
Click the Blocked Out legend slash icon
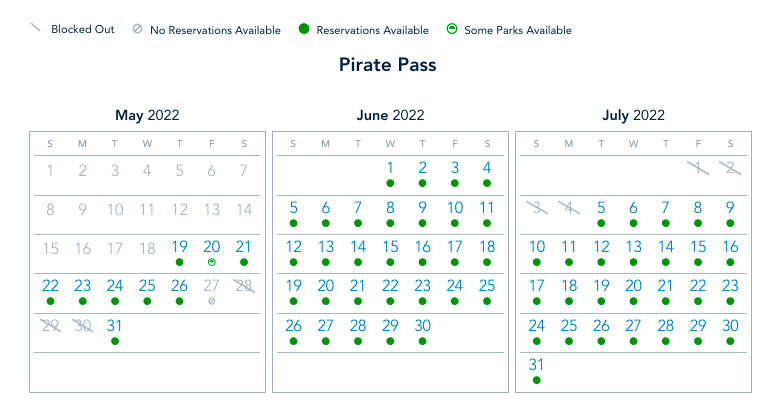coord(36,30)
